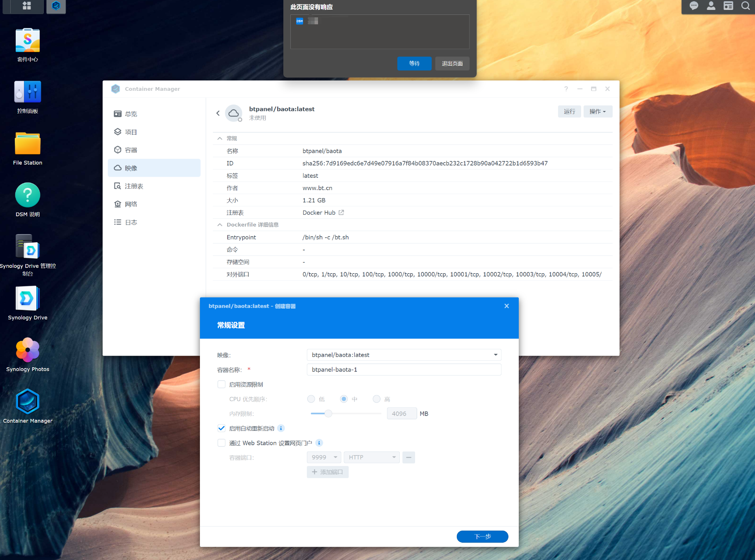Click the www.bt.cn author value
This screenshot has height=560, width=755.
click(x=317, y=188)
